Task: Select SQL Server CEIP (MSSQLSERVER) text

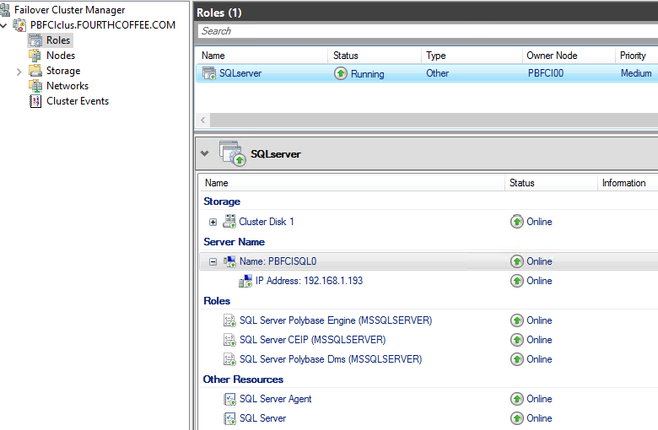Action: coord(313,340)
